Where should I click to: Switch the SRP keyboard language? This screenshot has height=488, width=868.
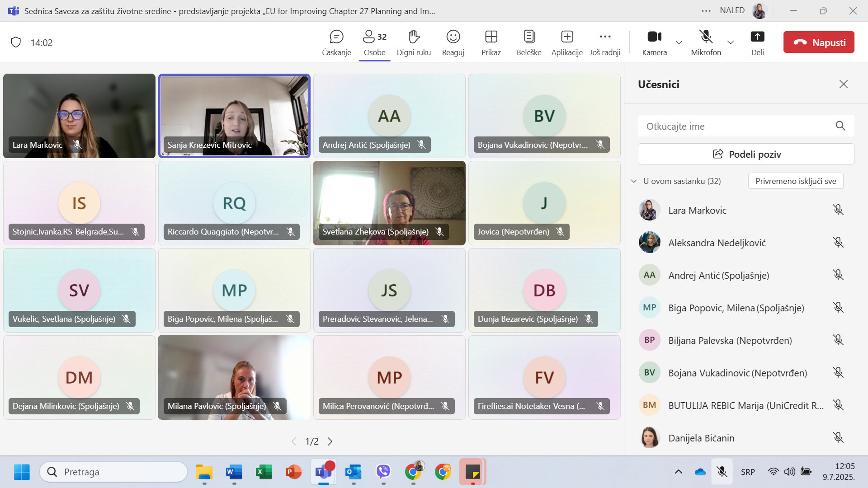(748, 472)
